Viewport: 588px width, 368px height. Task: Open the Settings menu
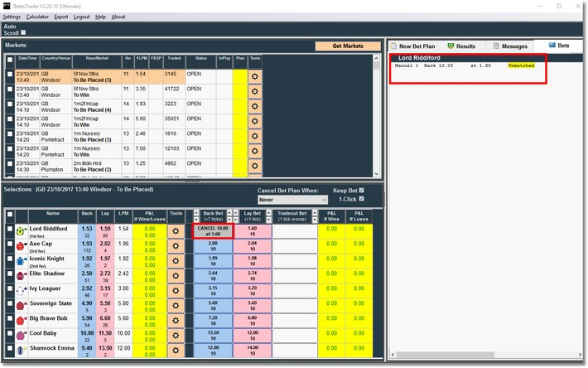tap(12, 17)
